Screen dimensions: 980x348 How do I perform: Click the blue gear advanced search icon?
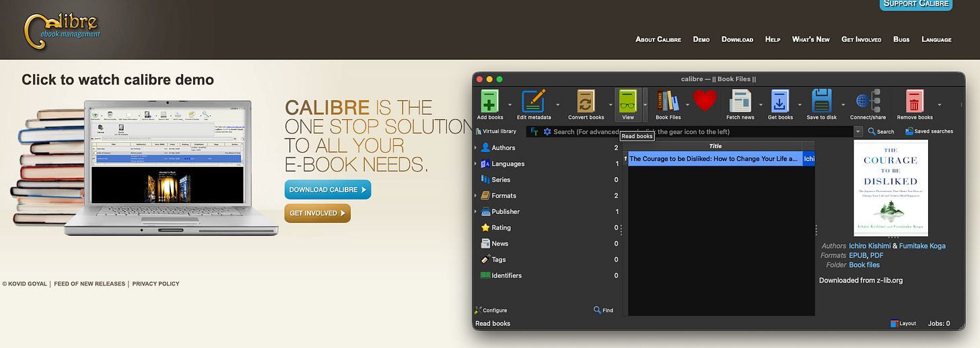[x=547, y=131]
